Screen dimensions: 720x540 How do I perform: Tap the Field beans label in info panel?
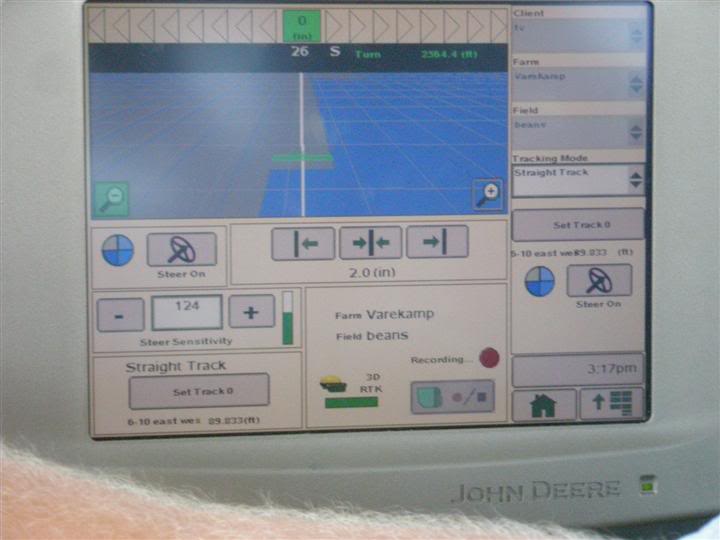(x=371, y=336)
